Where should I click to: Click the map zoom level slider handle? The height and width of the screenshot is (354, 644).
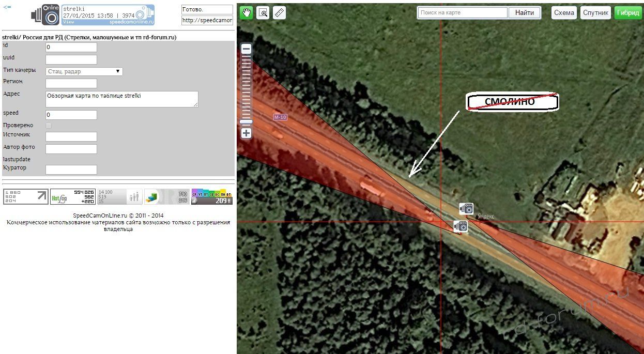247,122
